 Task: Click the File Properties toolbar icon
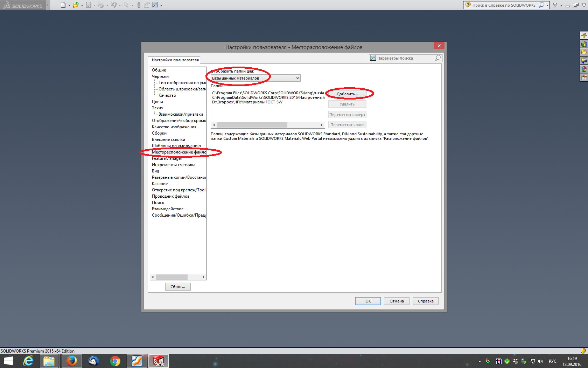(147, 5)
